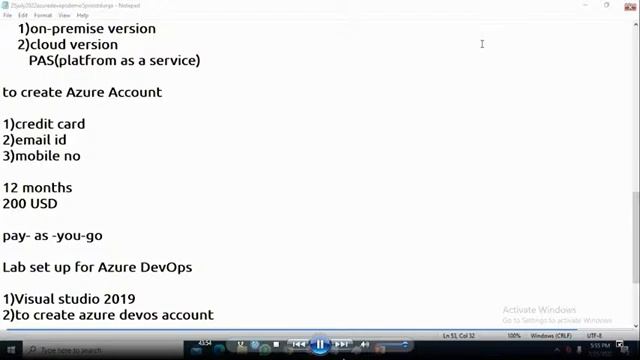
Task: Click 'UTF-8' encoding in status bar
Action: [x=594, y=336]
